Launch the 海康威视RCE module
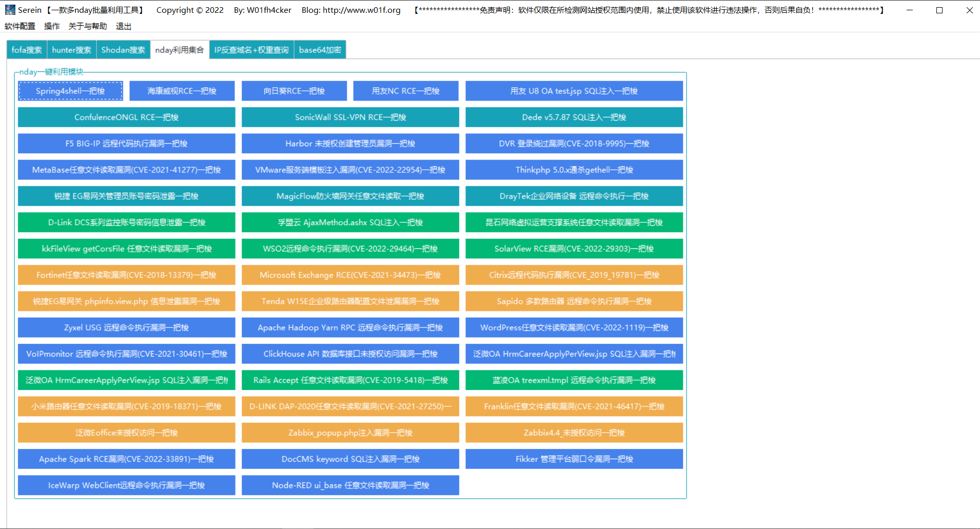Viewport: 980px width, 529px height. (x=182, y=91)
